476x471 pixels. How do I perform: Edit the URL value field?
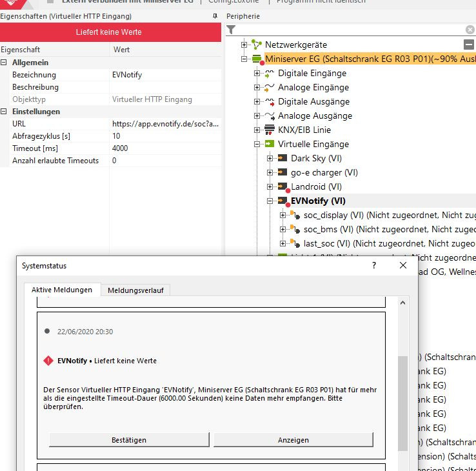pos(166,124)
